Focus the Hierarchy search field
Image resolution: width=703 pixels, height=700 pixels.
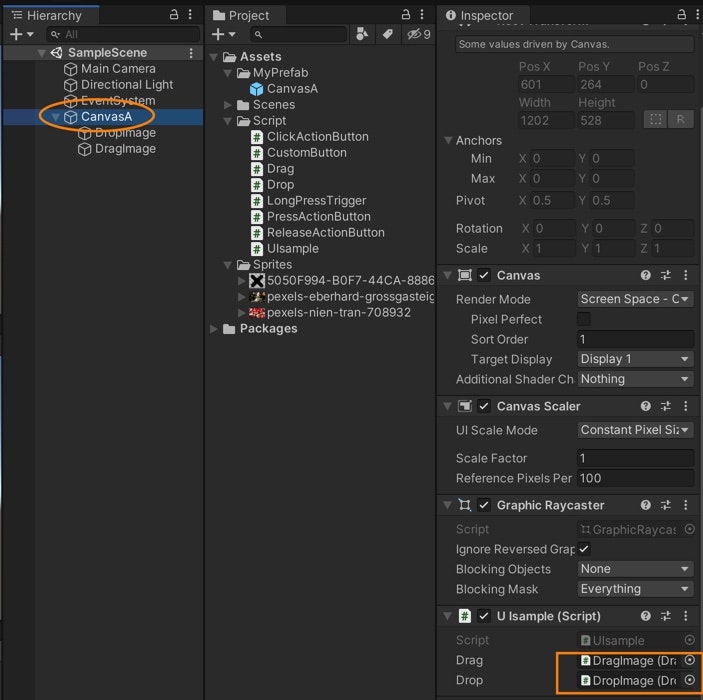click(x=123, y=34)
